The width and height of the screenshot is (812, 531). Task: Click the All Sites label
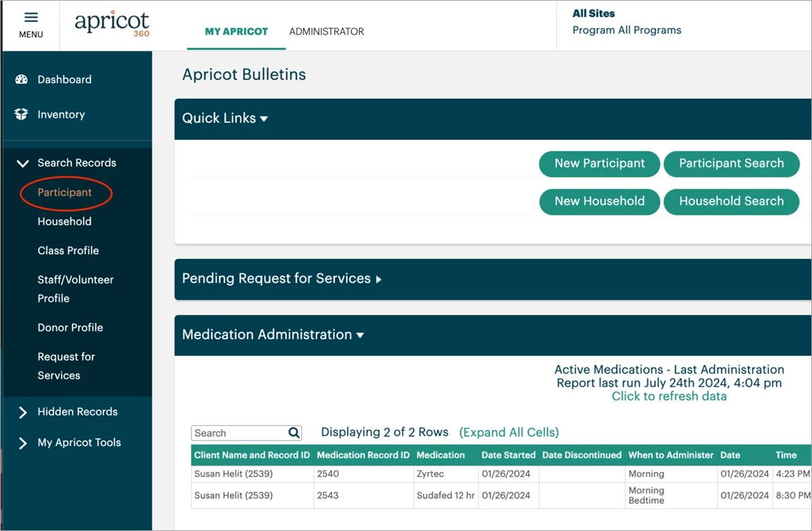click(593, 14)
